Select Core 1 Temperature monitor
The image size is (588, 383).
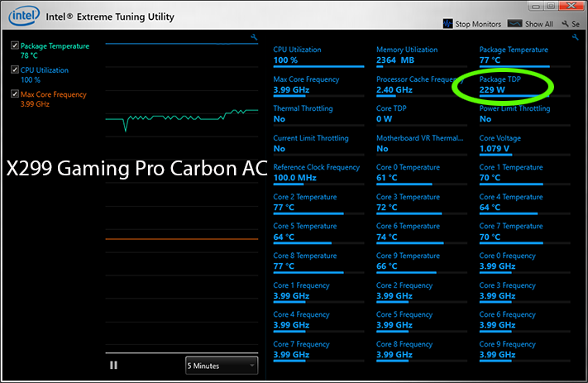(524, 173)
